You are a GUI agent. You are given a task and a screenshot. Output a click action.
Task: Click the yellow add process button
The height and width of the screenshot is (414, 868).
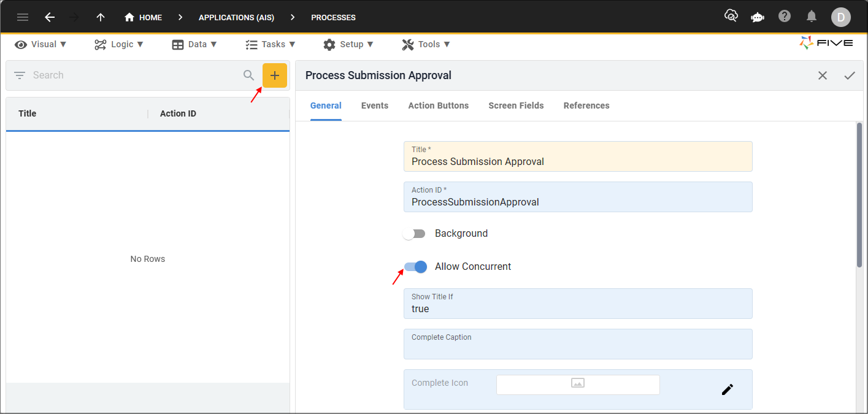tap(274, 75)
